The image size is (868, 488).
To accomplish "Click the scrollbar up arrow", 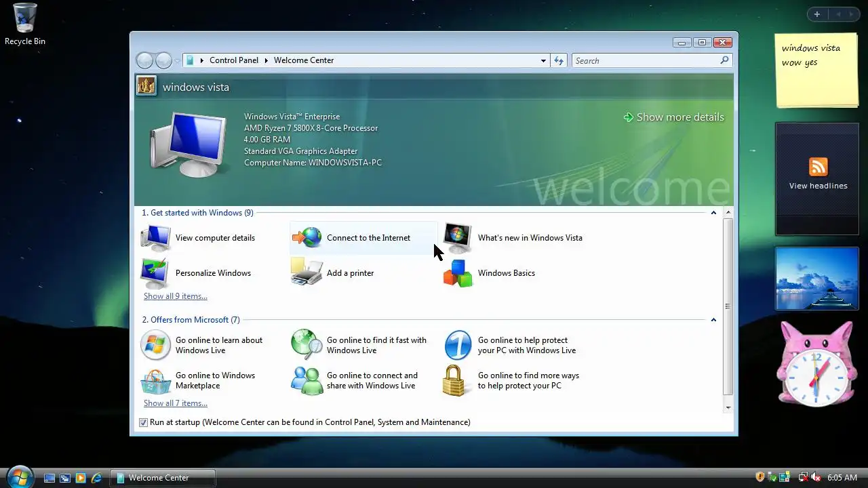I will (728, 213).
